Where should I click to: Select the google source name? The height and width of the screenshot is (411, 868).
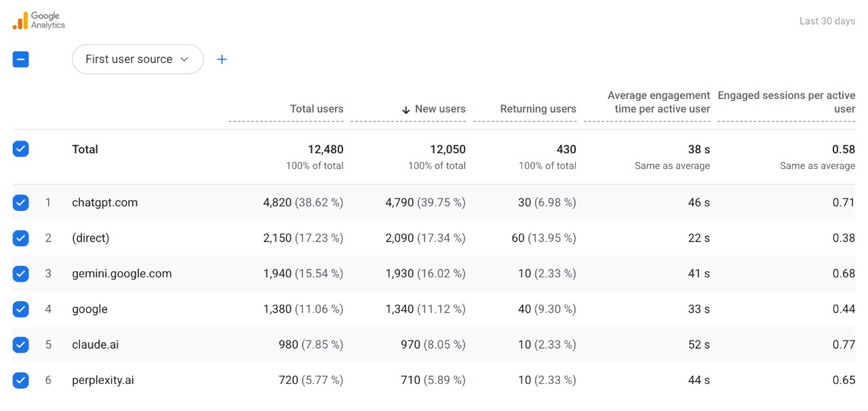click(90, 309)
